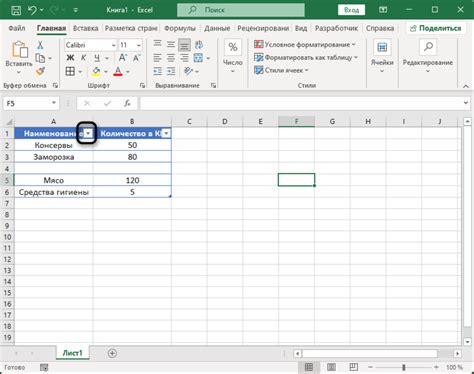This screenshot has height=374, width=474.
Task: Save the workbook with the floppy icon
Action: tap(16, 10)
